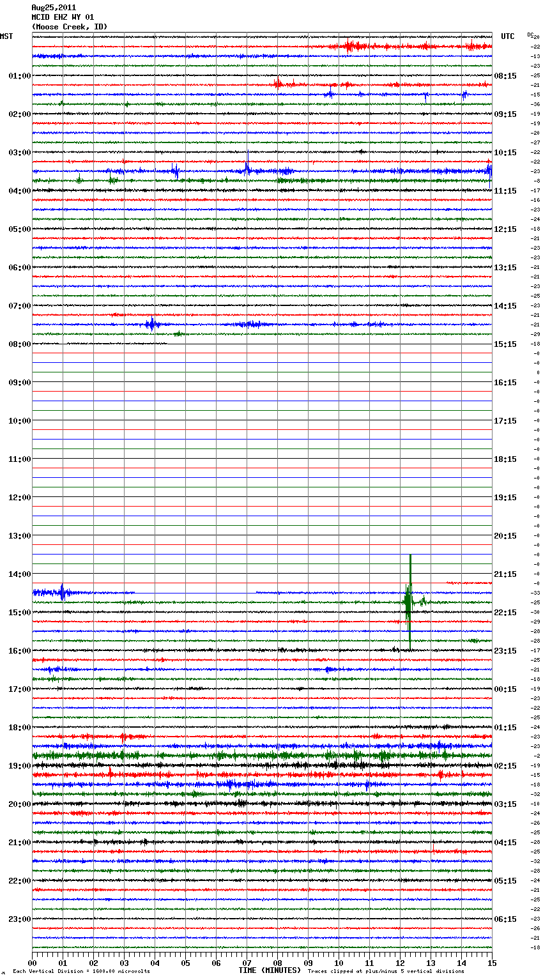Click the DC offset column header
Screen dimensions: 543x980
(530, 34)
